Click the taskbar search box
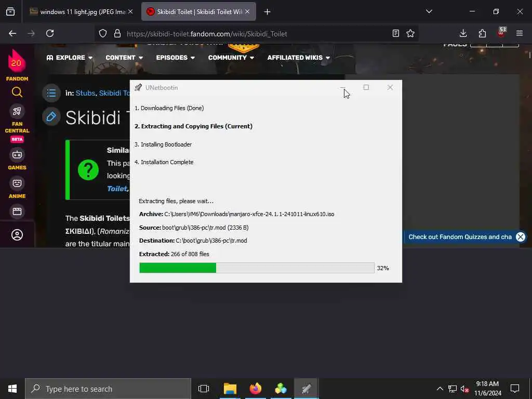532x399 pixels. (108, 389)
